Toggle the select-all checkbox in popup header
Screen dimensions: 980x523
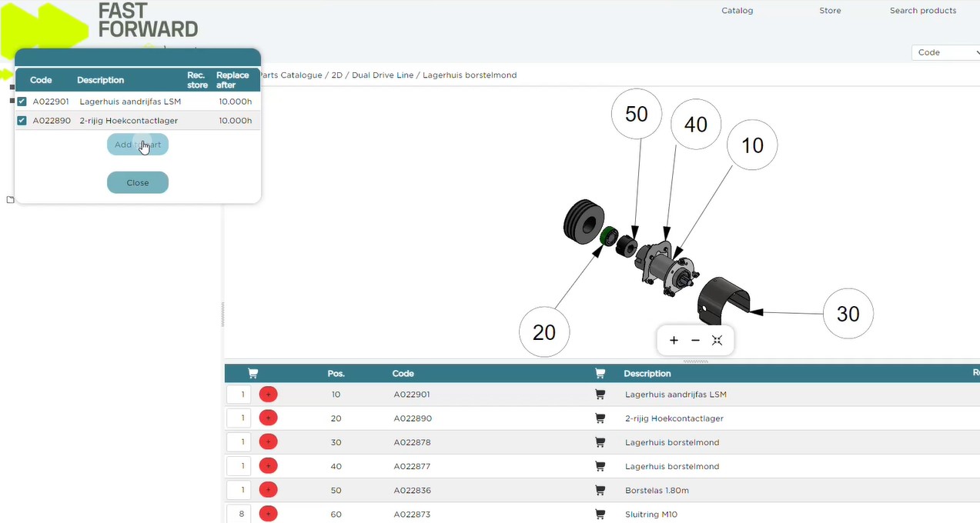point(22,80)
